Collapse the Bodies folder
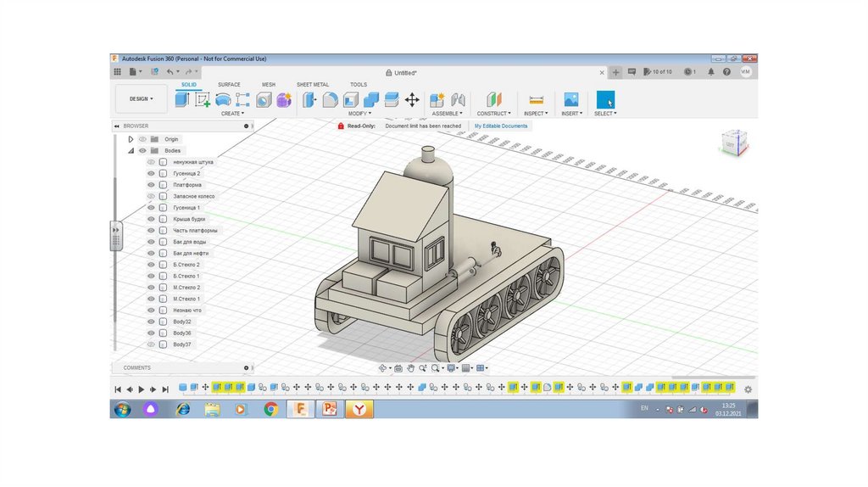868x487 pixels. pyautogui.click(x=131, y=150)
